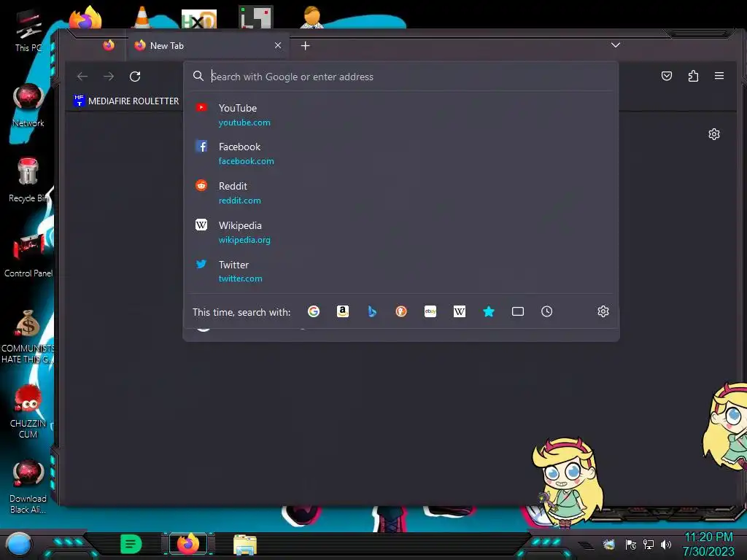Choose the Twitter suggestion
This screenshot has height=560, width=747.
point(400,271)
